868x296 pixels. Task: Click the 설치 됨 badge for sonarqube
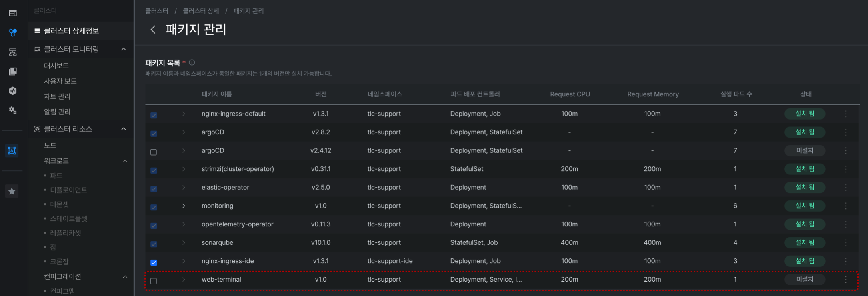805,242
